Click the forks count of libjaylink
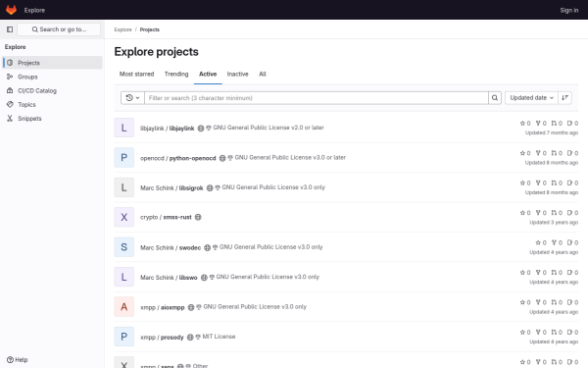The image size is (588, 368). 541,124
